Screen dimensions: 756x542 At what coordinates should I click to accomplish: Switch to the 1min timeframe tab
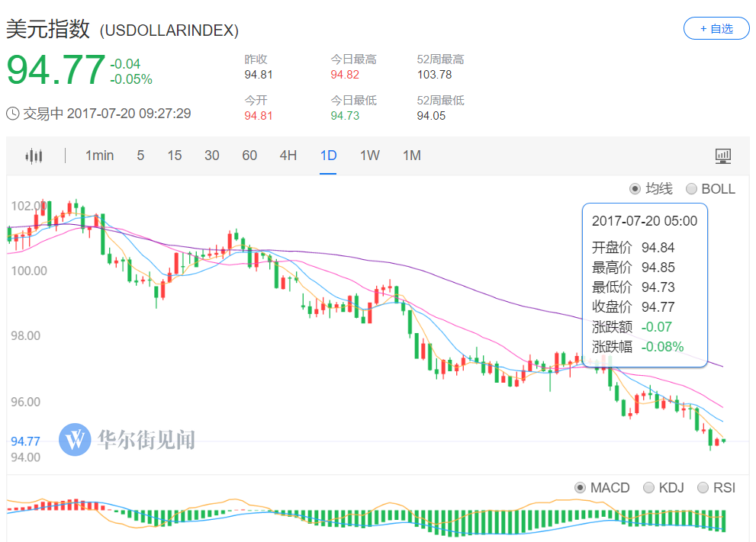[99, 156]
